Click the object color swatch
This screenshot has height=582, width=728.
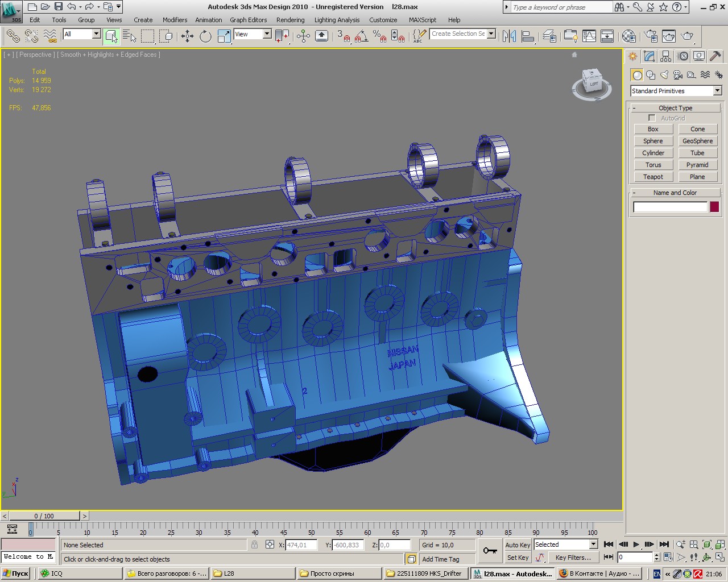pos(714,207)
